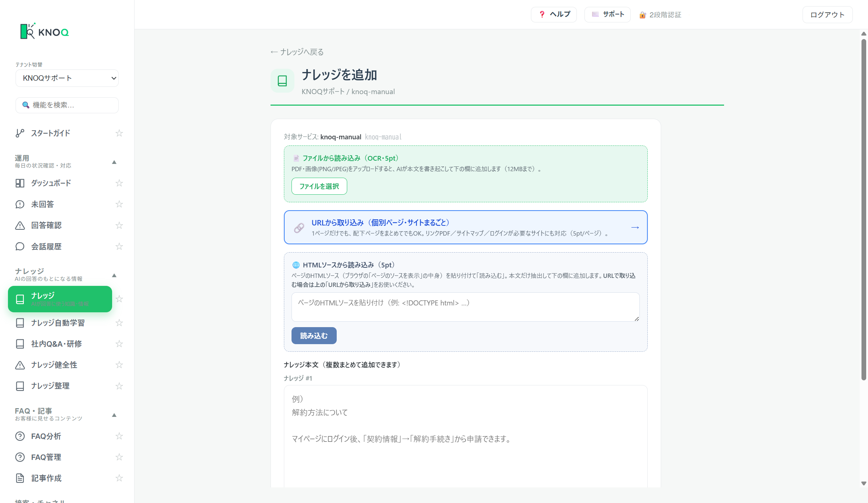Image resolution: width=868 pixels, height=503 pixels.
Task: Click the chain link icon in URL card
Action: (x=299, y=228)
